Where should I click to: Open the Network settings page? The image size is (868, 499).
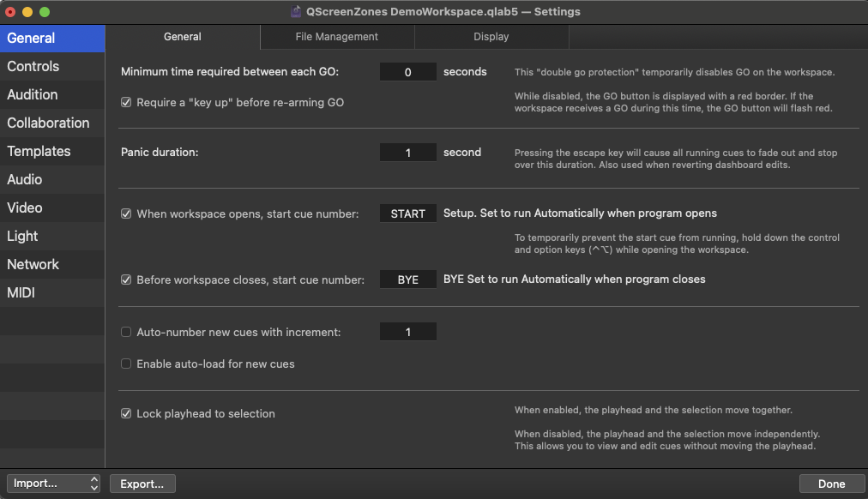pos(33,264)
